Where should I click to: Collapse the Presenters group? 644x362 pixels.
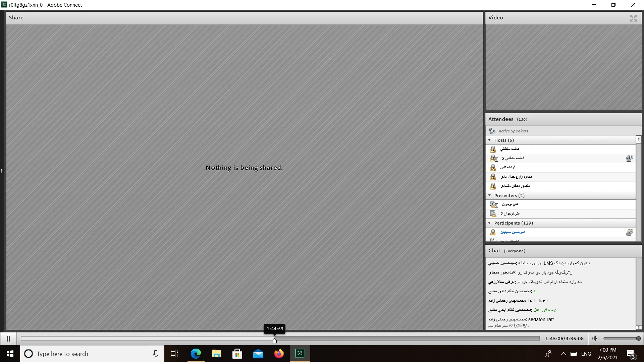point(489,195)
